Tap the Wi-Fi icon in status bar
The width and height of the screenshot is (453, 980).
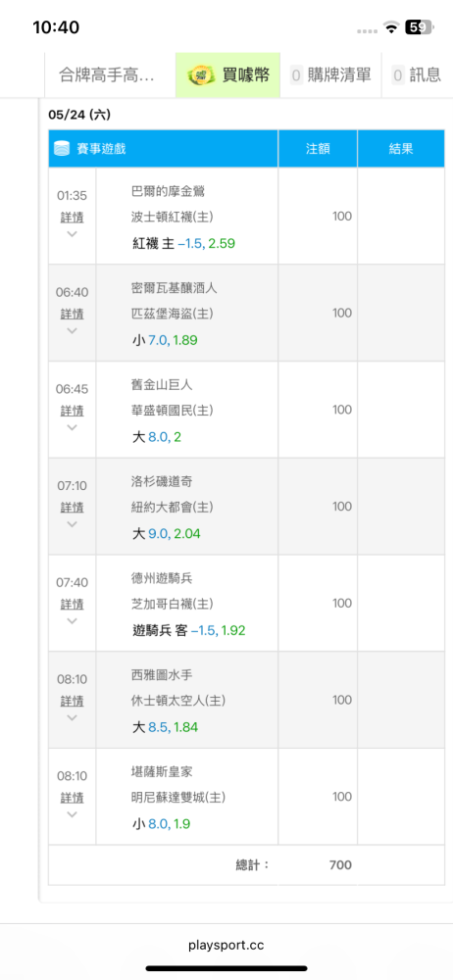pos(392,26)
